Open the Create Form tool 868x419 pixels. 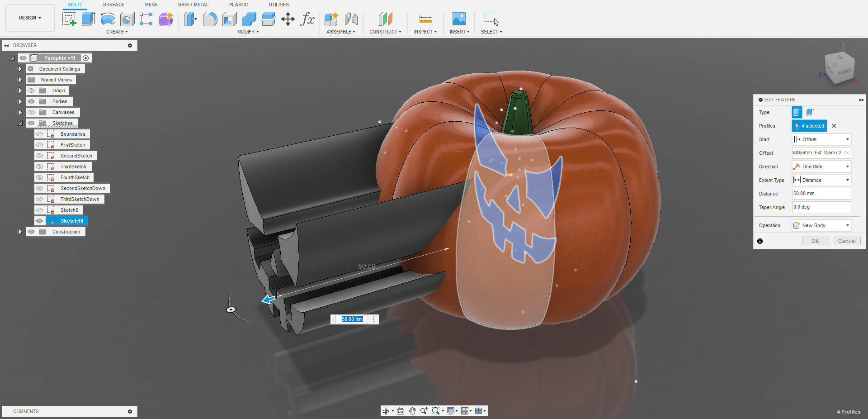click(x=166, y=19)
